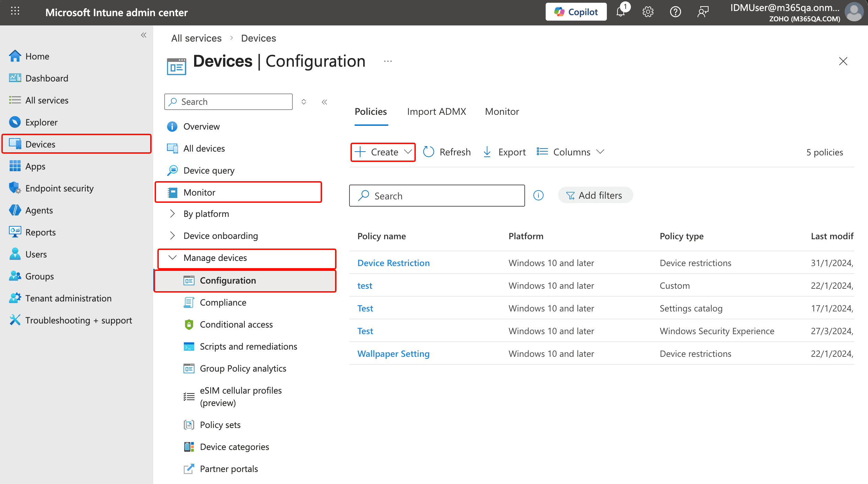Expand the Device onboarding section
The height and width of the screenshot is (484, 868).
tap(220, 235)
